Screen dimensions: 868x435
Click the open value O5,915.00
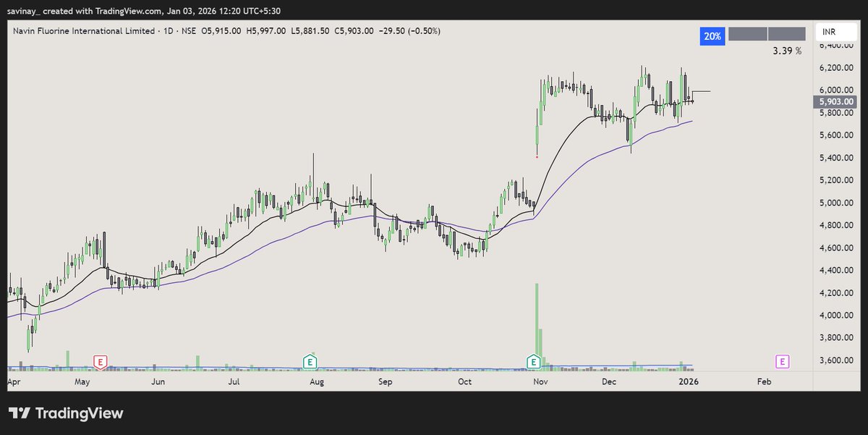click(223, 31)
